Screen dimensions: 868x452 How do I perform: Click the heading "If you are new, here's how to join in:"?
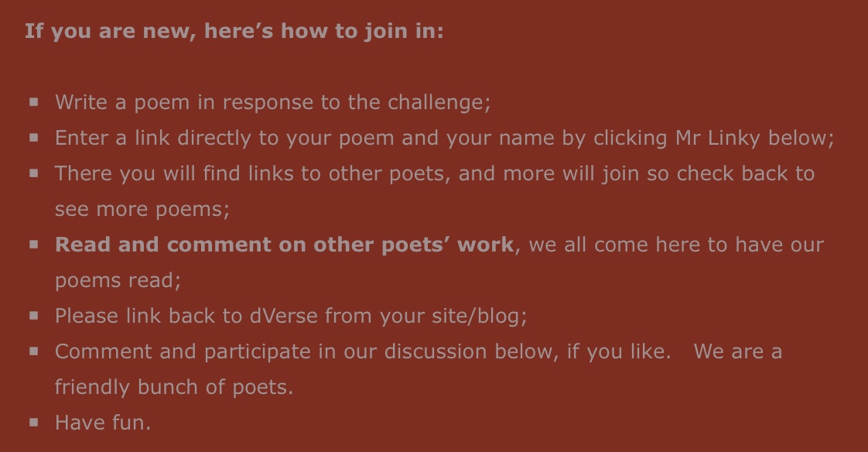pyautogui.click(x=234, y=32)
